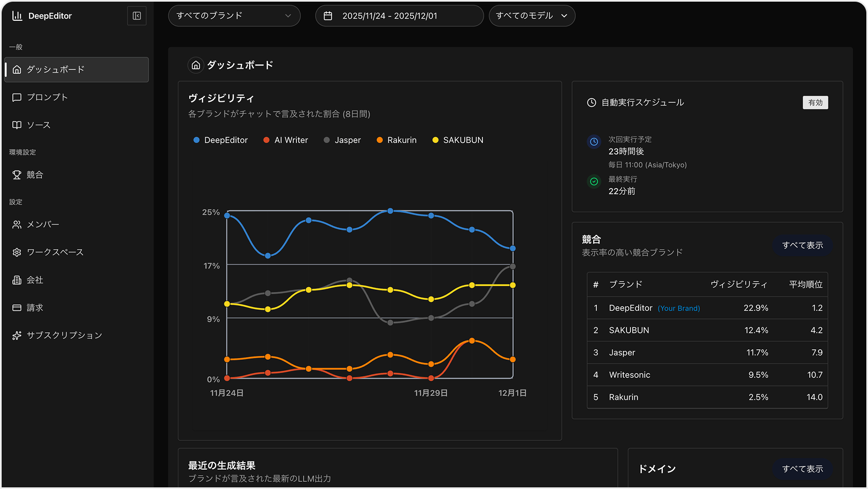Collapse the sidebar with the panel icon

(136, 16)
